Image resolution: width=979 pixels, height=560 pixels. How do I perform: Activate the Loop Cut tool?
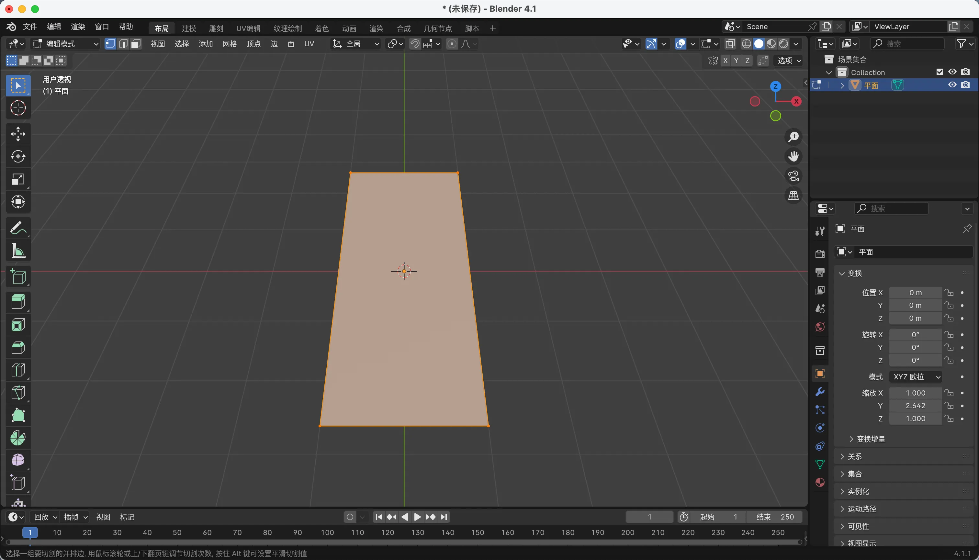coord(18,370)
